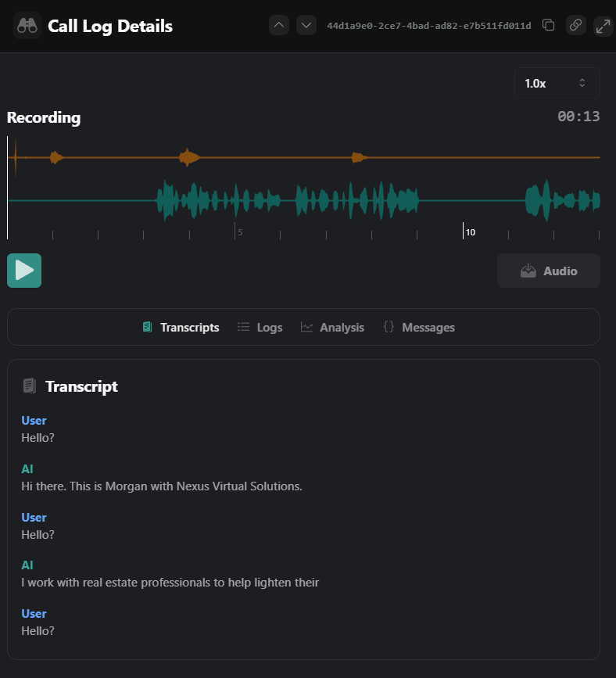616x678 pixels.
Task: Download the Audio file
Action: [549, 271]
